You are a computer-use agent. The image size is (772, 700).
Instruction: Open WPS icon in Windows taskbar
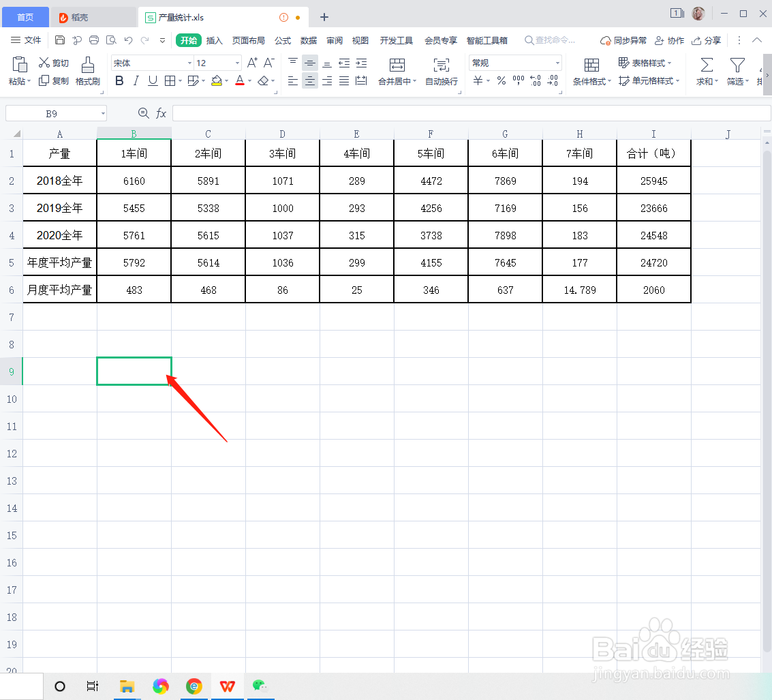tap(227, 686)
